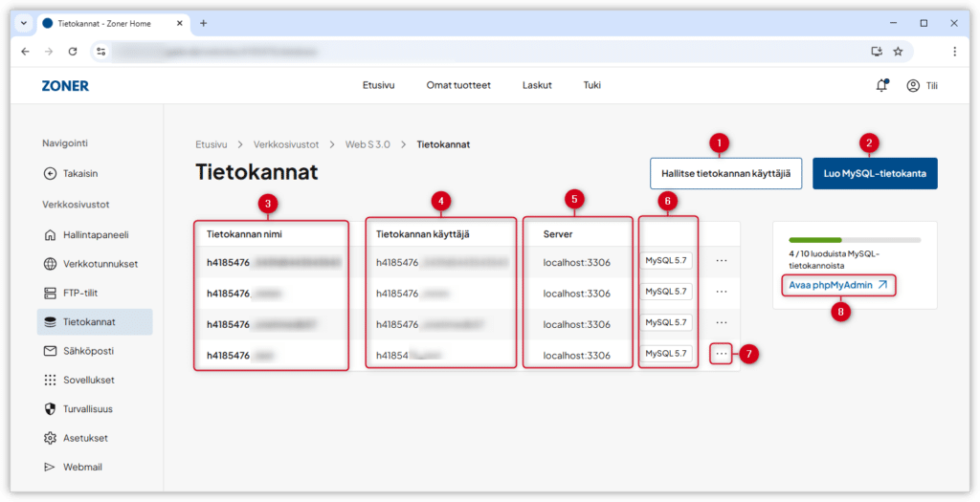Viewport: 980px width, 502px height.
Task: Click the Tili account icon
Action: [913, 85]
